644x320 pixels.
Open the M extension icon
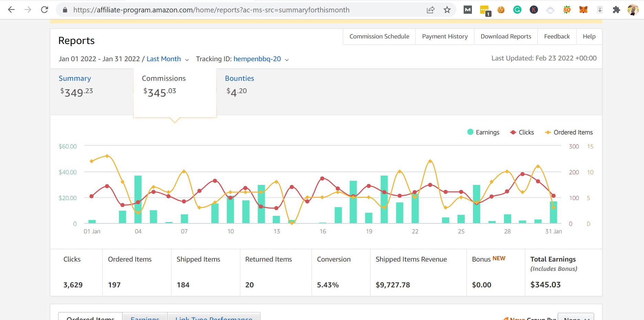[x=468, y=10]
